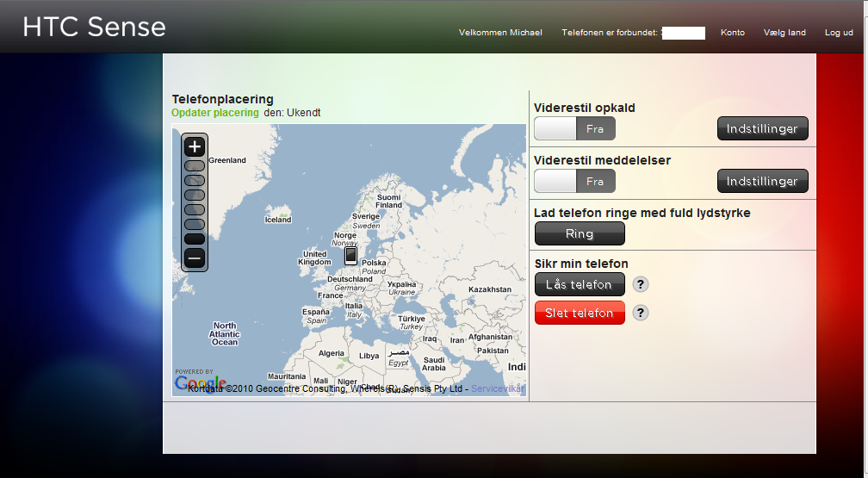Open the Vælg land menu item
This screenshot has width=868, height=478.
784,32
